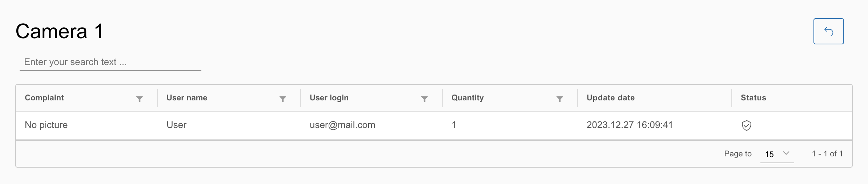Click the 2023.12.27 16:09:41 date cell
Viewport: 868px width, 184px height.
coord(630,125)
